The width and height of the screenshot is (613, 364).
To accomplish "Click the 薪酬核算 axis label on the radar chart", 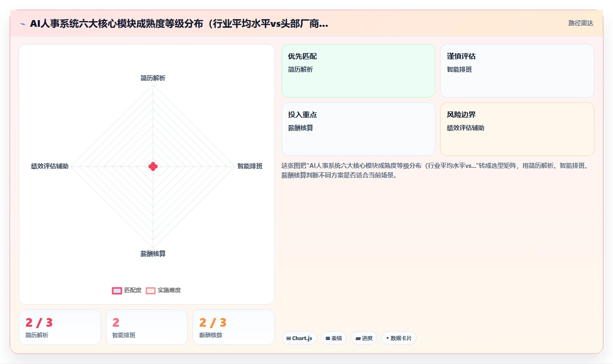I will pyautogui.click(x=153, y=254).
